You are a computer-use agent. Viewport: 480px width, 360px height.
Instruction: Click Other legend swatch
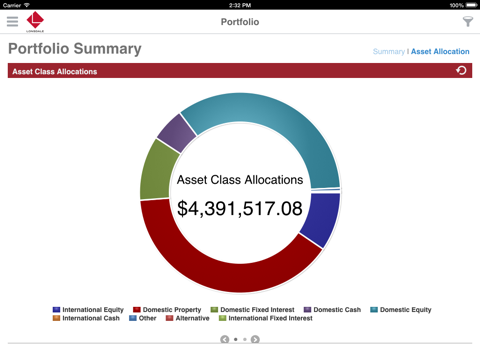click(x=133, y=318)
